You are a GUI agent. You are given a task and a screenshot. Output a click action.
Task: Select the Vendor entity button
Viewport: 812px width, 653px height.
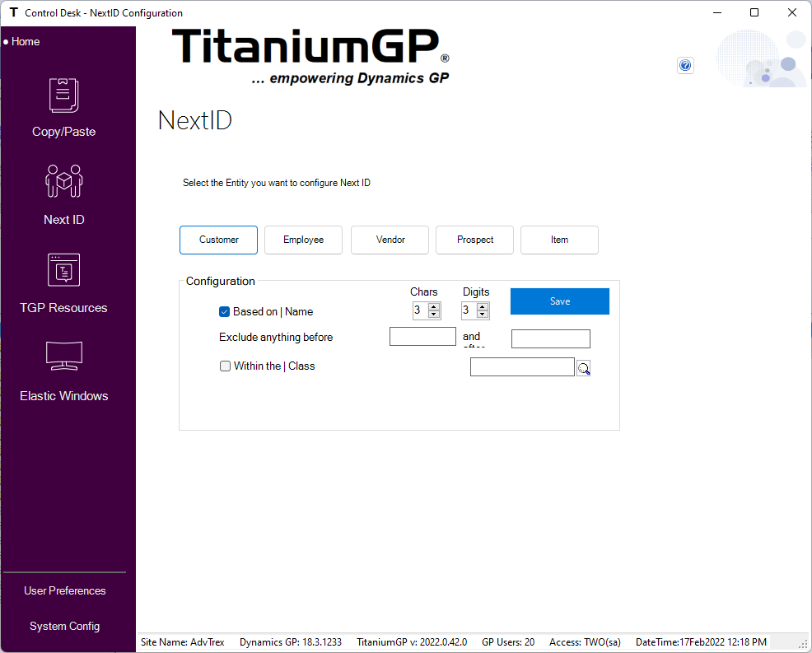coord(390,240)
